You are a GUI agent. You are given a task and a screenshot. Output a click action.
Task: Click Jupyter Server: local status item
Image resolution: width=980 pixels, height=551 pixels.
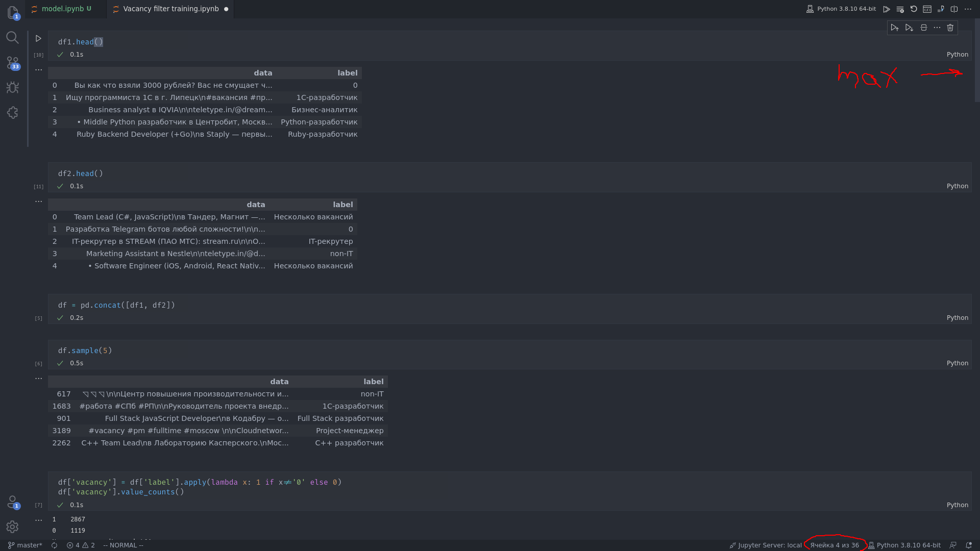[x=766, y=545]
